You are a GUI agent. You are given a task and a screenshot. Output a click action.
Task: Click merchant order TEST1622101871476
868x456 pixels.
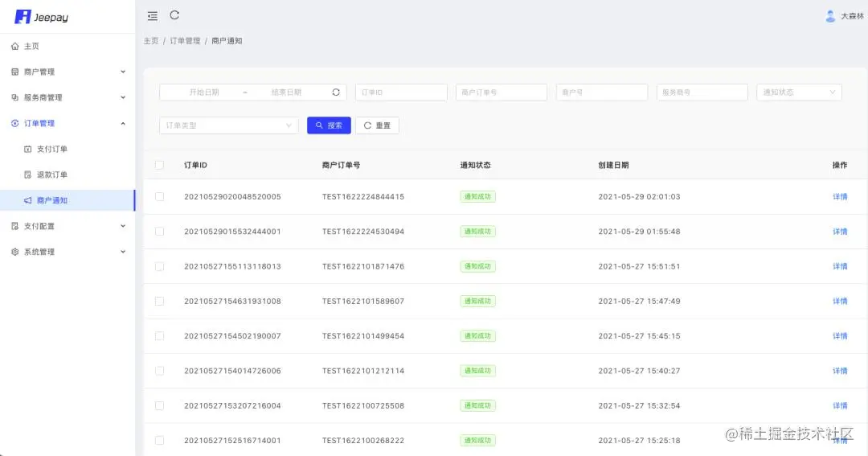pos(363,266)
